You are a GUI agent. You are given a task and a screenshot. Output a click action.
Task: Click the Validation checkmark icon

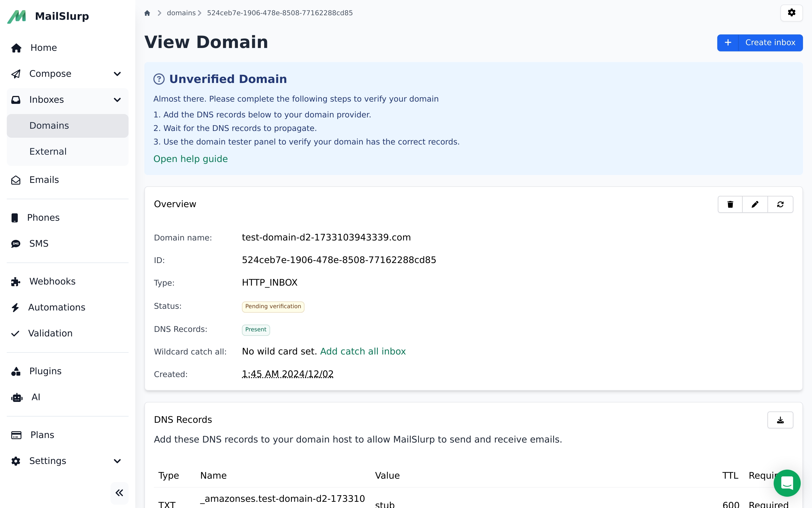[15, 333]
